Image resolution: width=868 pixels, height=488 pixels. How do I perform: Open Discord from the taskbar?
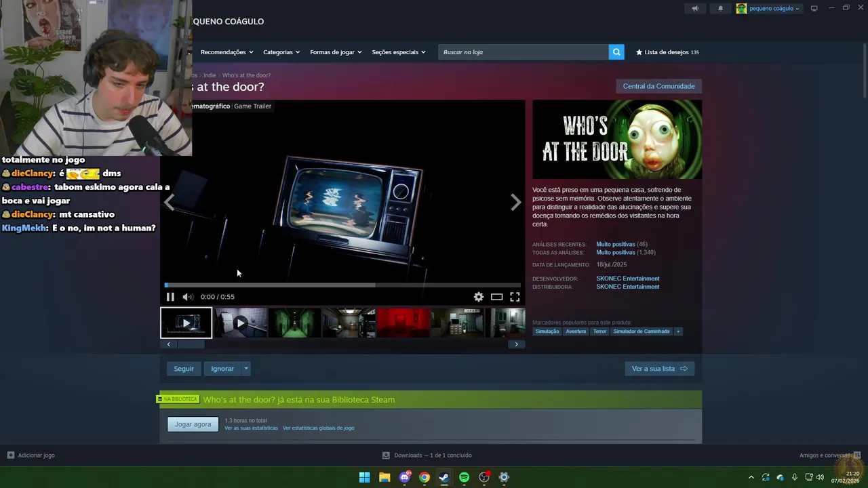click(405, 477)
